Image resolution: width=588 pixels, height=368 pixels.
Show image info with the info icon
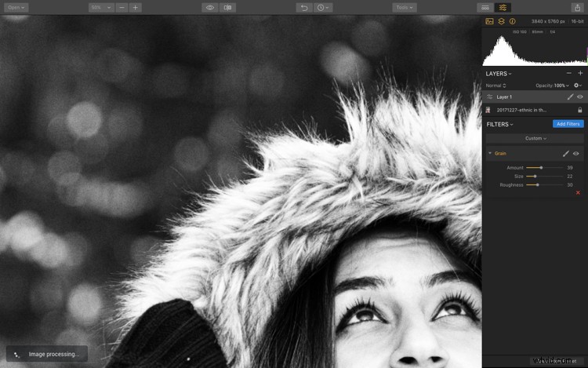512,21
